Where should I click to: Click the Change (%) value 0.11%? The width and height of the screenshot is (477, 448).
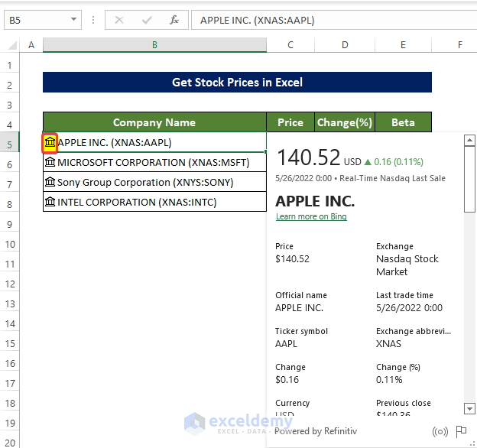pos(389,379)
